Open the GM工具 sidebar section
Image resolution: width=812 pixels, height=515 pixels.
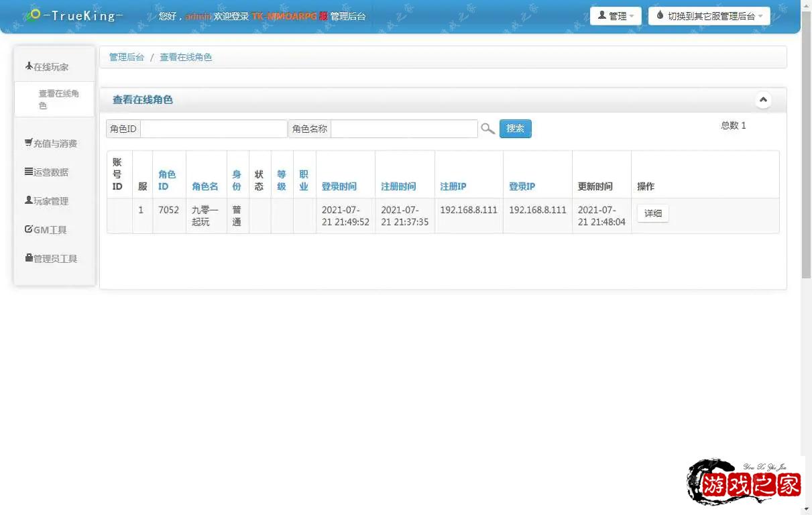coord(46,230)
